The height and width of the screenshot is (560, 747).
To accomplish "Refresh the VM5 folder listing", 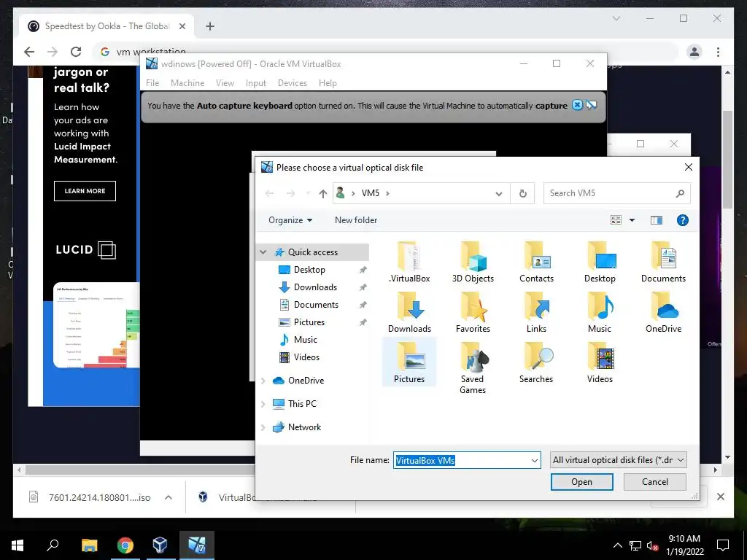I will [x=522, y=193].
